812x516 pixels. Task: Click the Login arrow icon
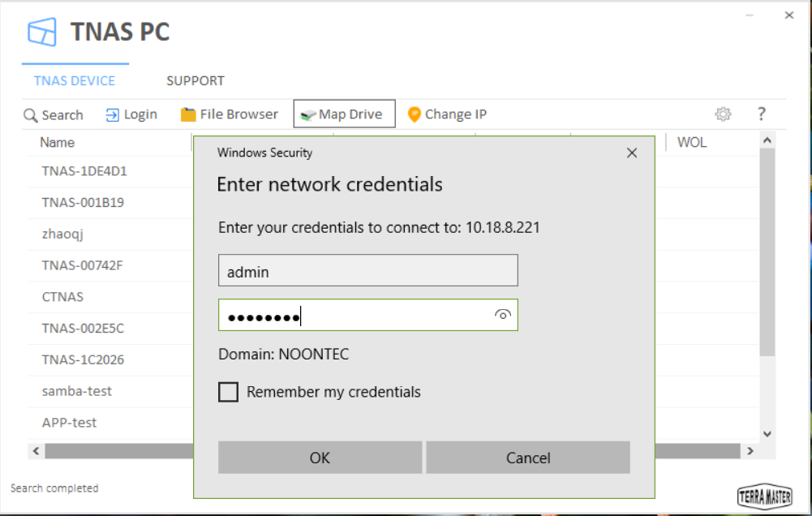pyautogui.click(x=113, y=115)
